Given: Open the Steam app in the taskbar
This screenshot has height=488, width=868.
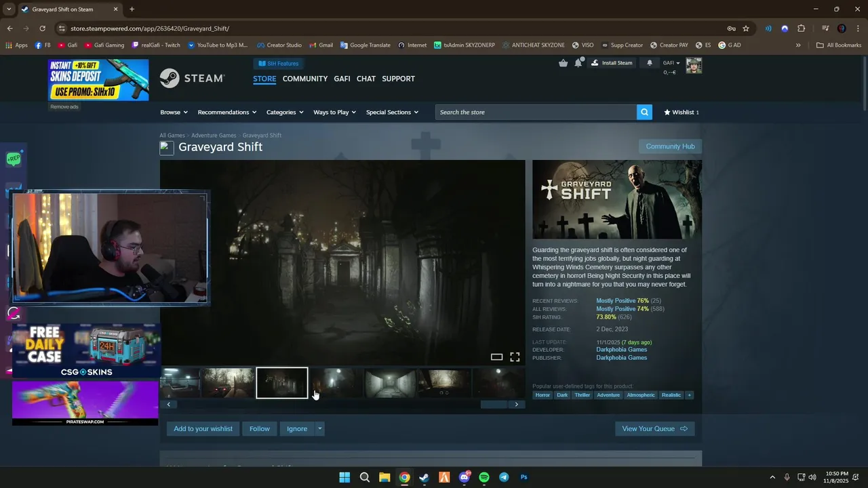Looking at the screenshot, I should click(x=424, y=477).
